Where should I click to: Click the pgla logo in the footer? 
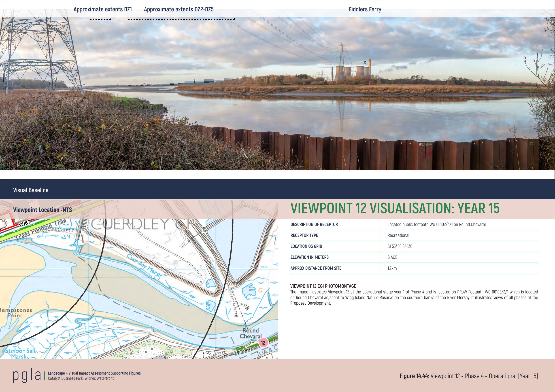pyautogui.click(x=27, y=376)
